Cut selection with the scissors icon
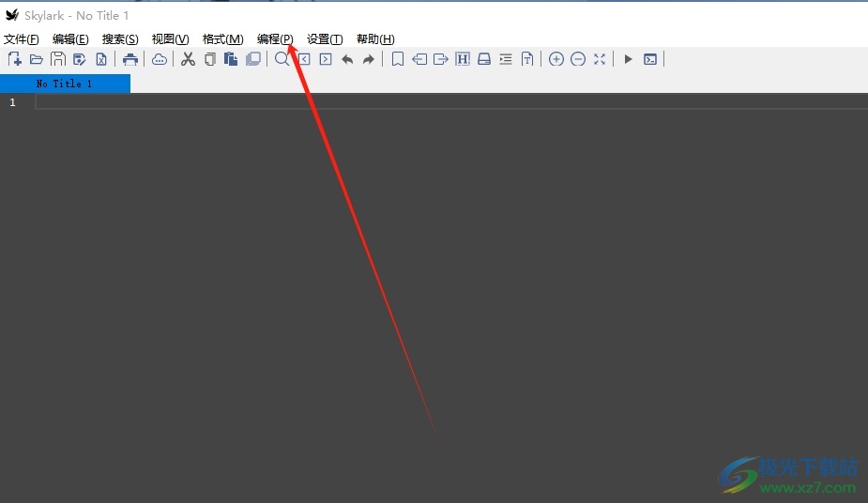Image resolution: width=868 pixels, height=503 pixels. pyautogui.click(x=189, y=59)
